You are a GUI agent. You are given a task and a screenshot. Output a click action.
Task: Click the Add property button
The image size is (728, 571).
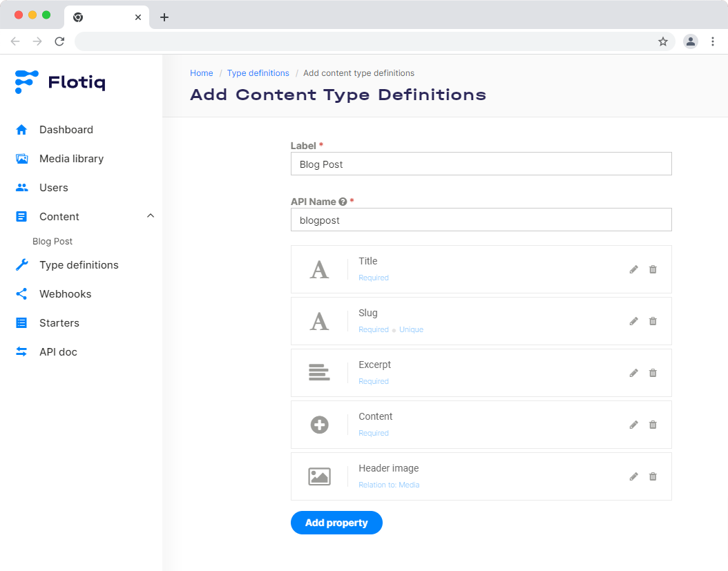(336, 523)
